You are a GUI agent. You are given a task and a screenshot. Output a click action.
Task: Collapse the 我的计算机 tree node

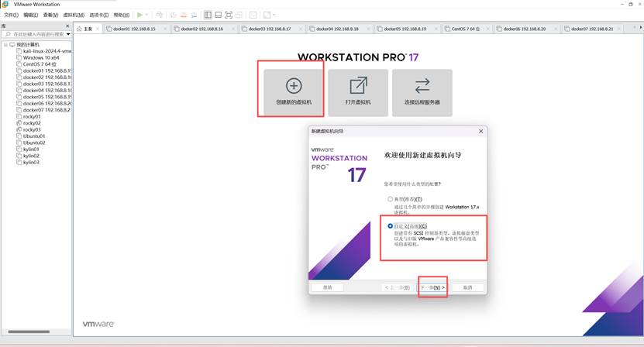point(5,44)
